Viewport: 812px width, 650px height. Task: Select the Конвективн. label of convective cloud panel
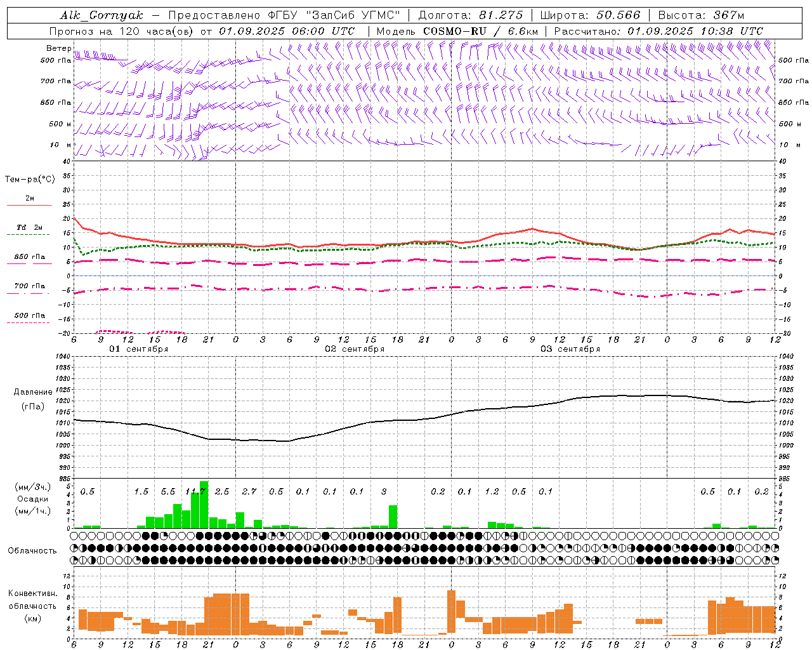tap(32, 594)
